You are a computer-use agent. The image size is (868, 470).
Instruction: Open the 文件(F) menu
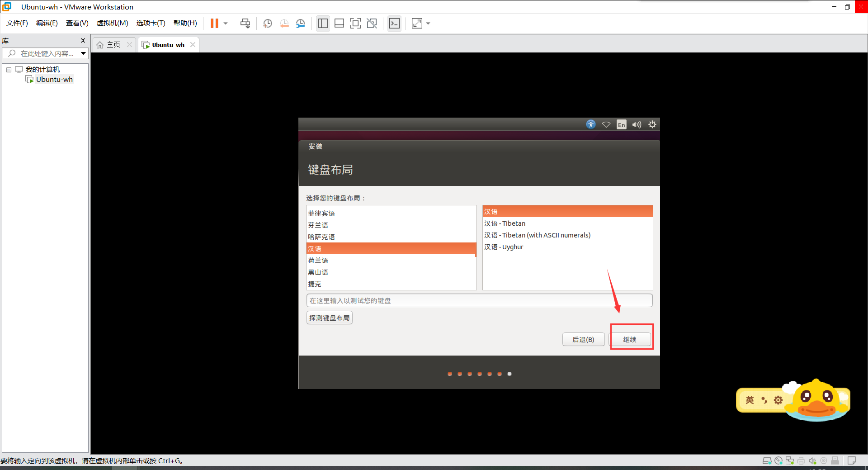click(x=17, y=23)
